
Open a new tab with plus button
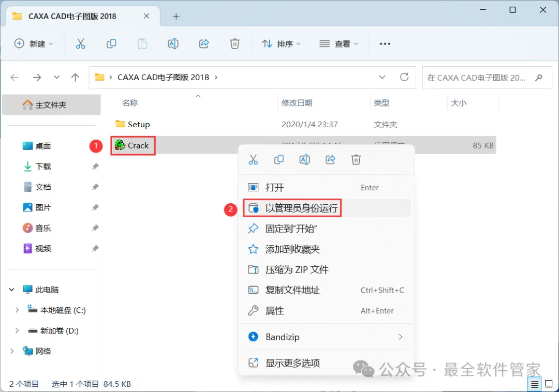176,17
